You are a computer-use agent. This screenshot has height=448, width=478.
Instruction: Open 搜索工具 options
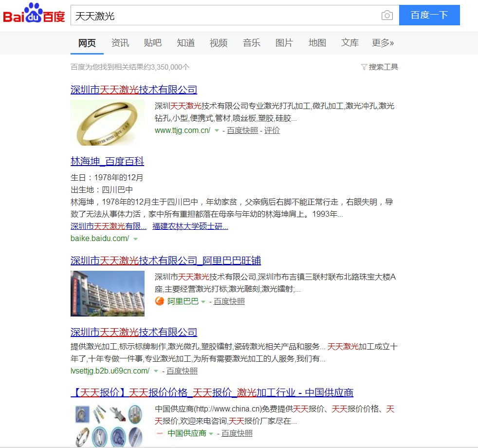click(383, 67)
